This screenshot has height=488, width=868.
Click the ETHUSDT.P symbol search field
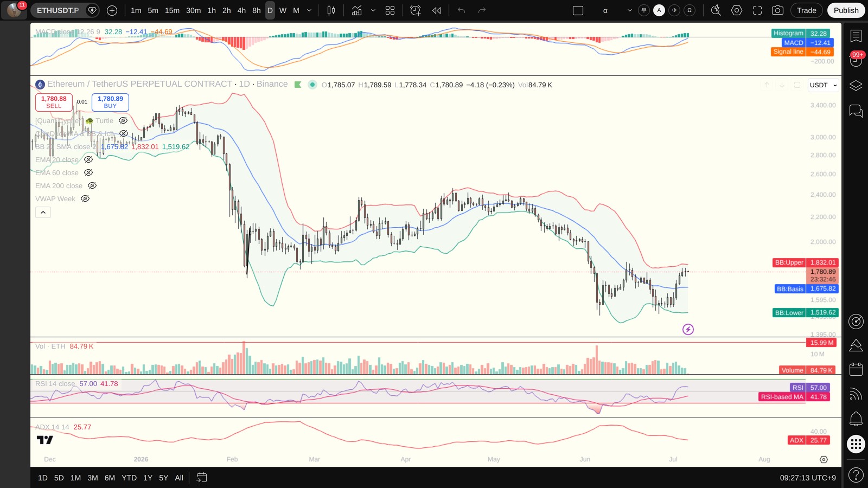click(58, 10)
